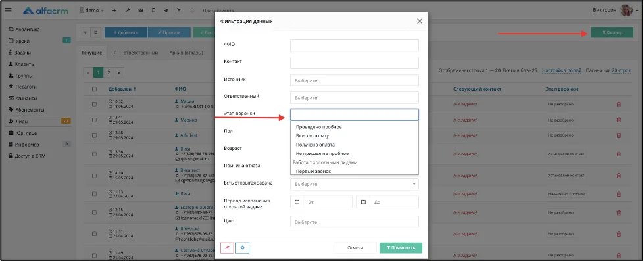Viewport: 644px width, 261px height.
Task: Delete the Мария lead with trash icon
Action: [618, 105]
